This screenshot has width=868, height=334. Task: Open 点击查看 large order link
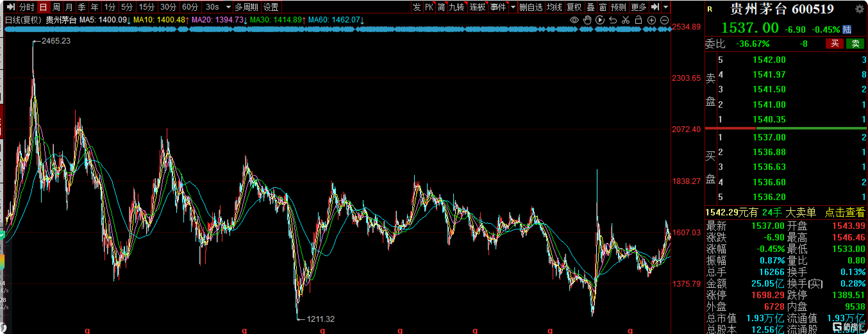[845, 213]
